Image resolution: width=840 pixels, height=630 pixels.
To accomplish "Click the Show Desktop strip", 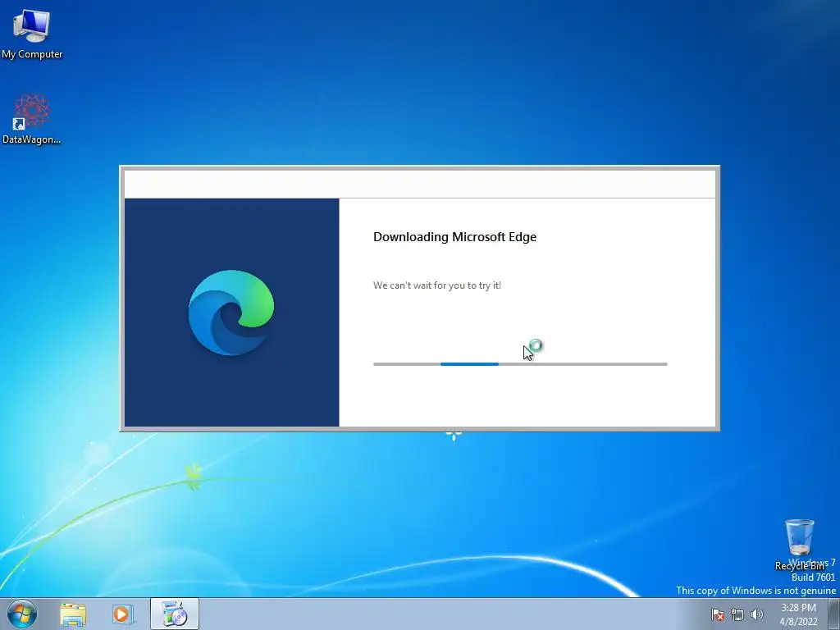I will tap(834, 614).
